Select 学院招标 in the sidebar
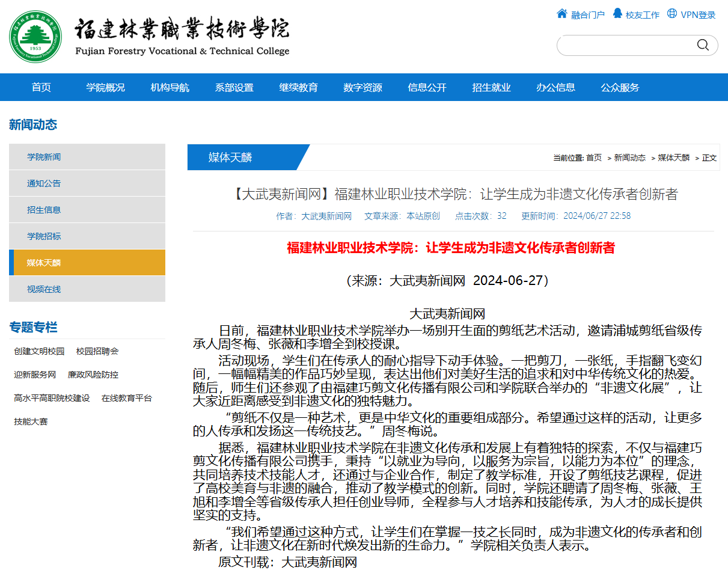The image size is (728, 573). click(44, 236)
